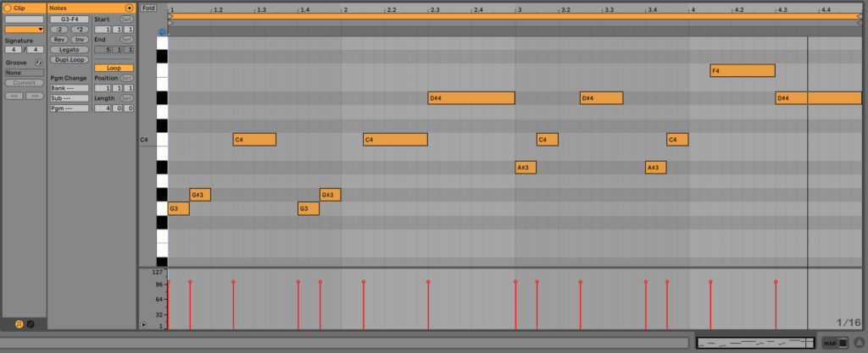Click the bar 4 ruler marker
The width and height of the screenshot is (868, 353).
click(x=692, y=10)
